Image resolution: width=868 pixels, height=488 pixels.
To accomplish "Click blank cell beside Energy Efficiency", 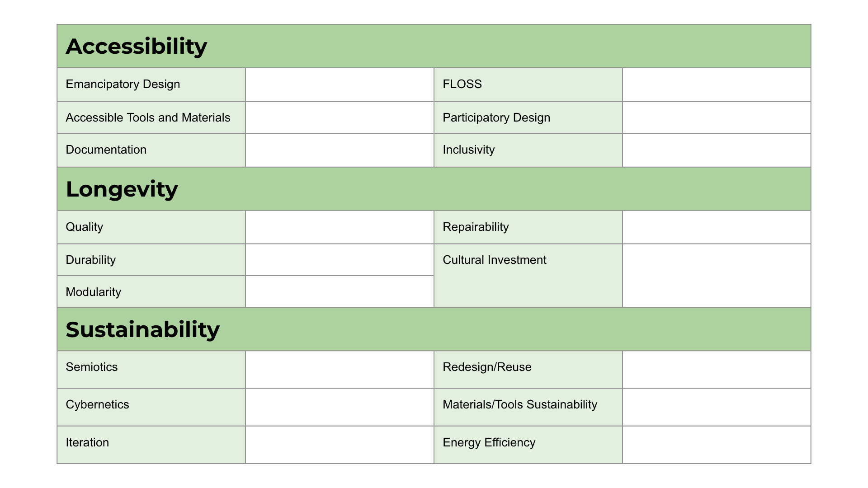I will (x=717, y=445).
